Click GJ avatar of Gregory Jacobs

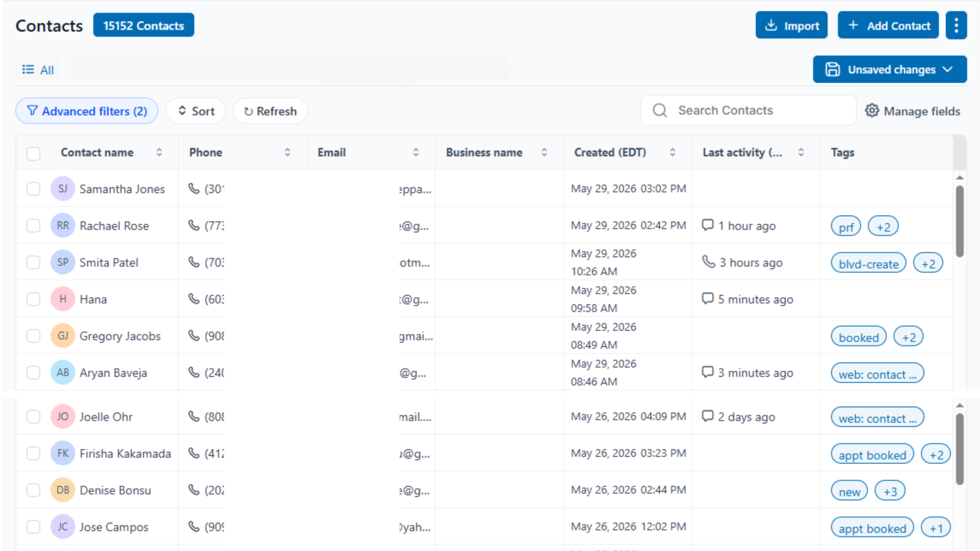point(63,336)
